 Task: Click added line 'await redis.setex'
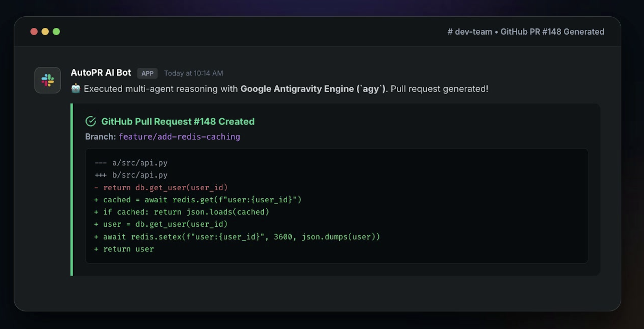point(237,237)
